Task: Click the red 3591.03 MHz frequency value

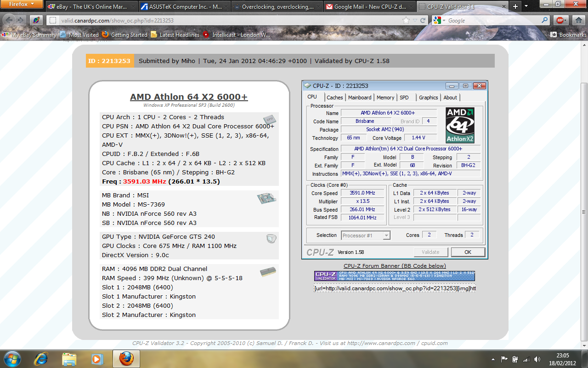Action: coord(145,181)
